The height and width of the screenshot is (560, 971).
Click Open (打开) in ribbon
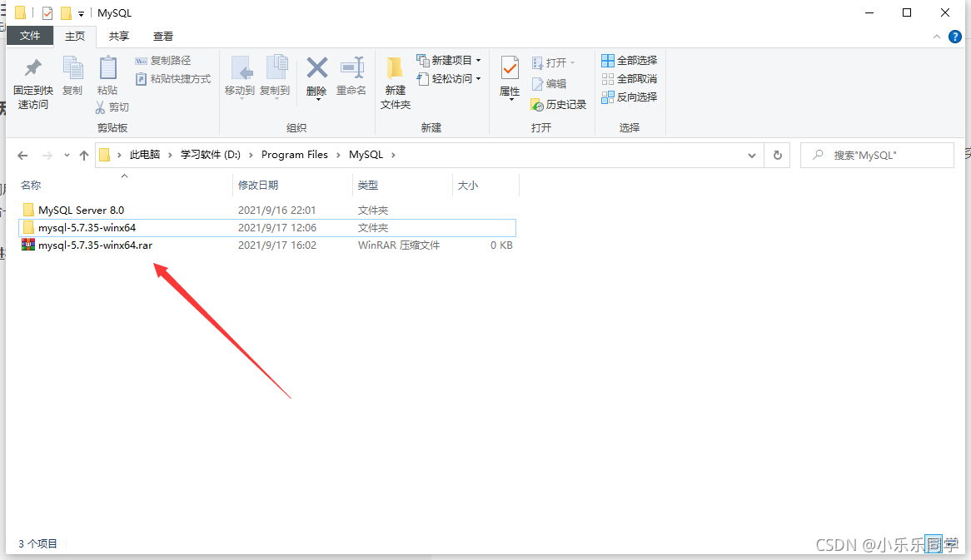554,62
